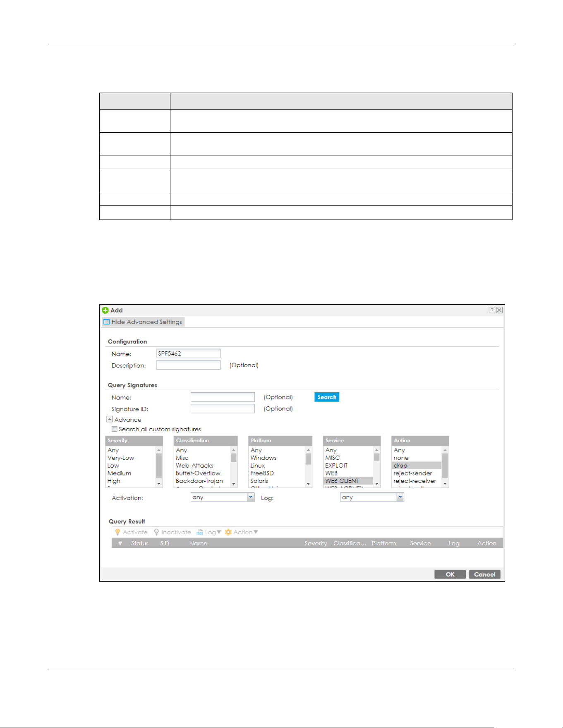This screenshot has width=563, height=728.
Task: Open Action gear dropdown in Query Result
Action: point(241,532)
